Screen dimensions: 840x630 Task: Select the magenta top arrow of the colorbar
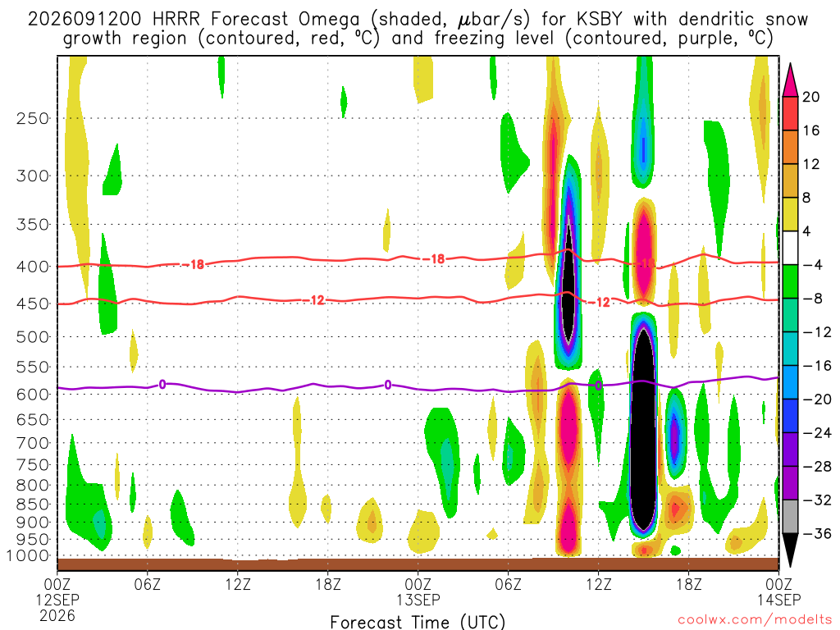pos(790,80)
